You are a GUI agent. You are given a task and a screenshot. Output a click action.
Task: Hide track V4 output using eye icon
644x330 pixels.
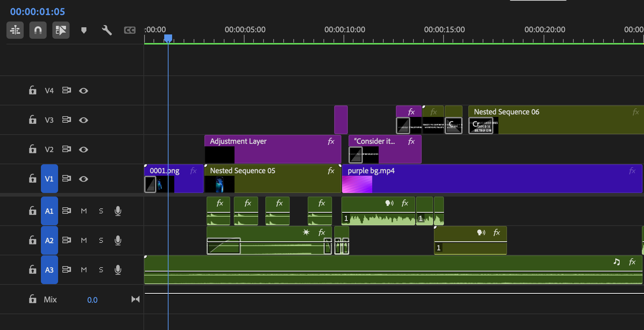[x=84, y=91]
